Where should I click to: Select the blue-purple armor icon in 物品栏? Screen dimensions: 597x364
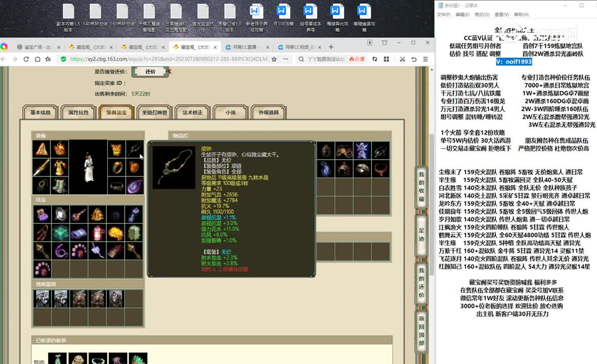tap(362, 151)
